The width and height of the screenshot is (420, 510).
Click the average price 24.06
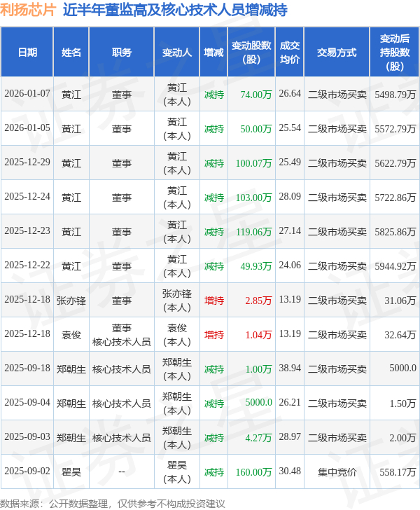[290, 266]
